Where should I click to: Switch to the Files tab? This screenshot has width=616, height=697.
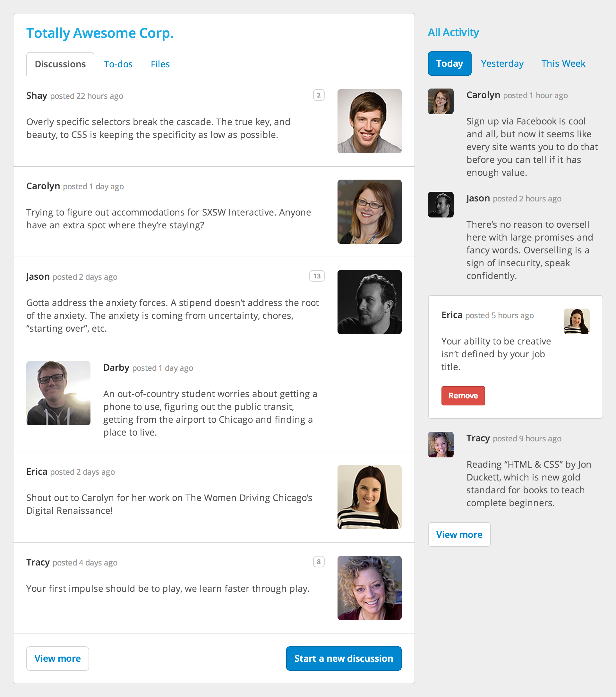click(x=160, y=64)
